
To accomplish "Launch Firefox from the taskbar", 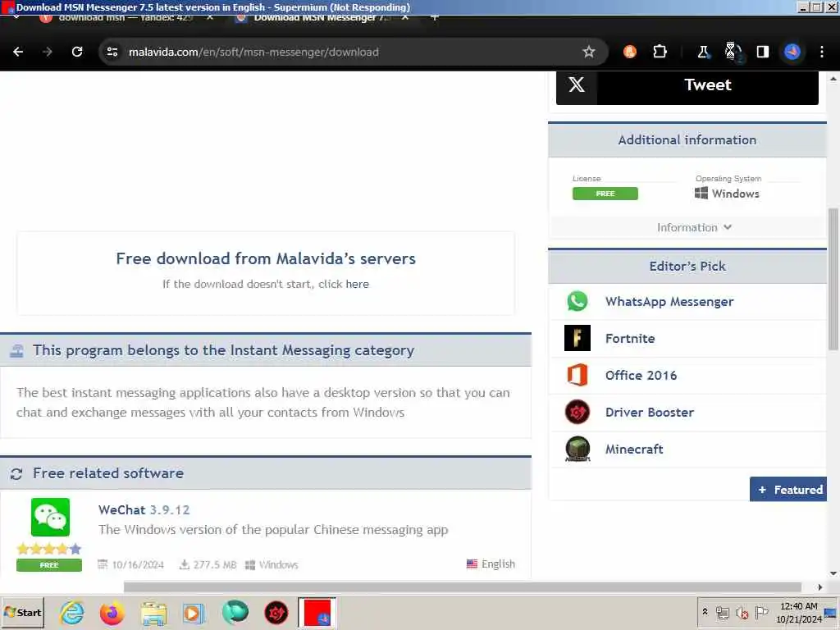I will (x=112, y=613).
